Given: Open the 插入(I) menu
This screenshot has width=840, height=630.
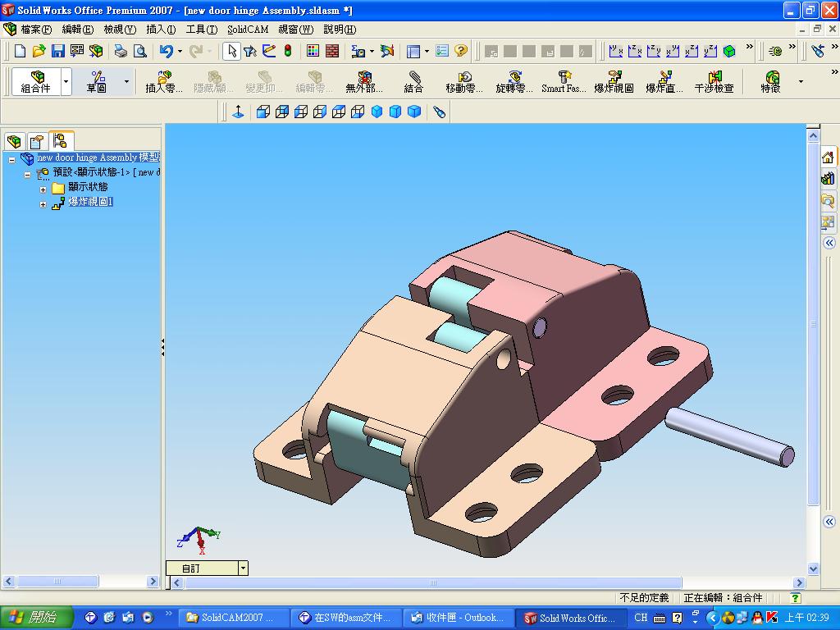Looking at the screenshot, I should click(x=161, y=30).
